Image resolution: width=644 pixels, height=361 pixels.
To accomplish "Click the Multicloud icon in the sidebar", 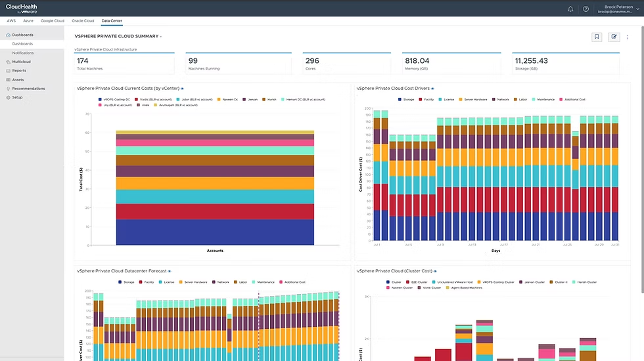I will pyautogui.click(x=8, y=62).
